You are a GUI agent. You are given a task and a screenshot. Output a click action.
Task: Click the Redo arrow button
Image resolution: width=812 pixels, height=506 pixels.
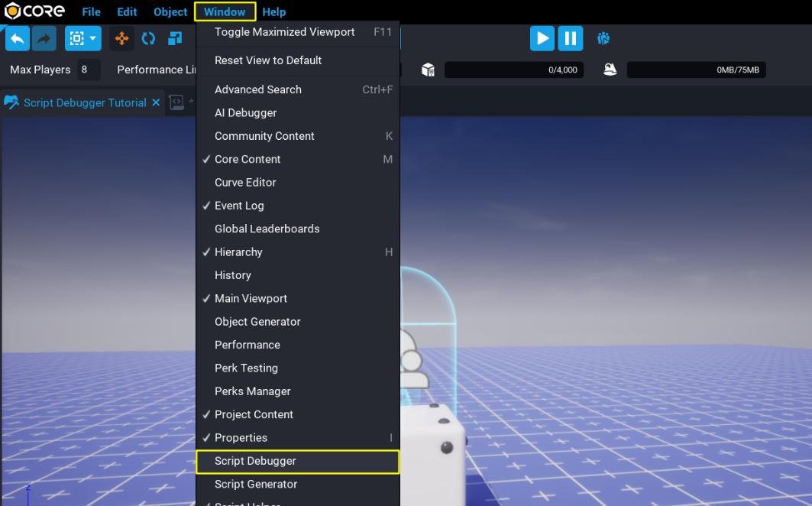click(x=44, y=38)
